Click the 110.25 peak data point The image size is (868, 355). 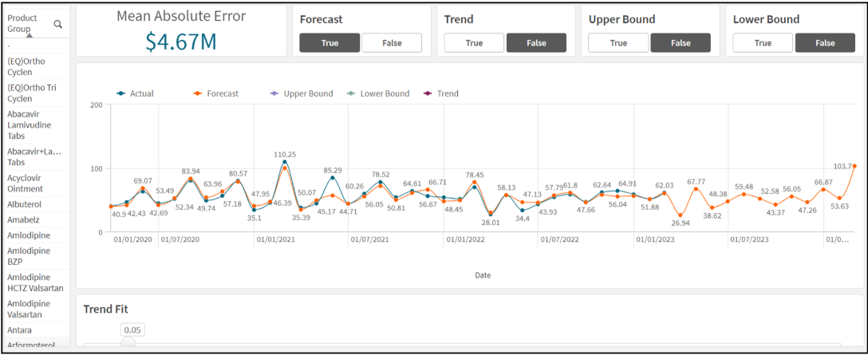285,162
